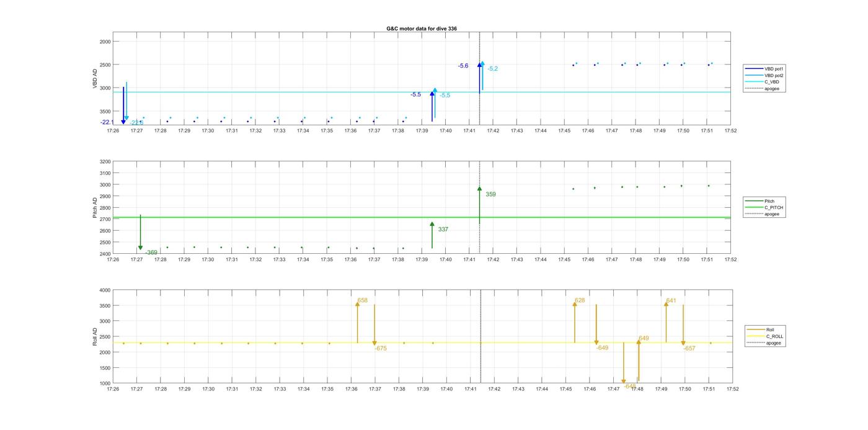Click the '4000' tick on Roll AD axis
Viewport: 868px width, 430px height.
point(105,290)
